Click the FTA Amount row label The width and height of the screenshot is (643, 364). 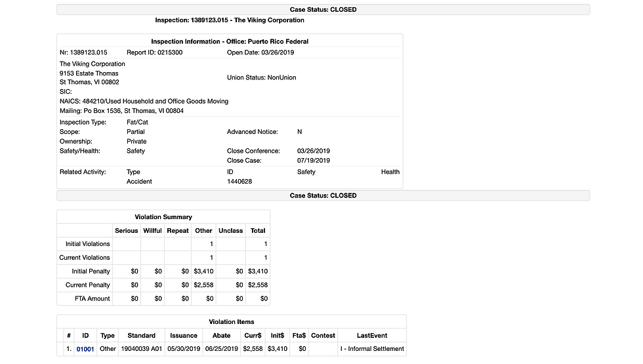click(x=93, y=299)
